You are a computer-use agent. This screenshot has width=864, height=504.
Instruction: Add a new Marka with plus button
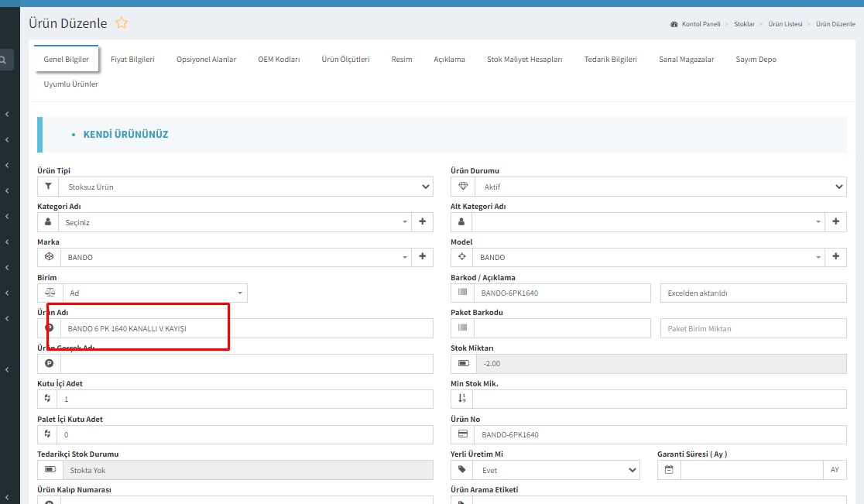click(423, 257)
